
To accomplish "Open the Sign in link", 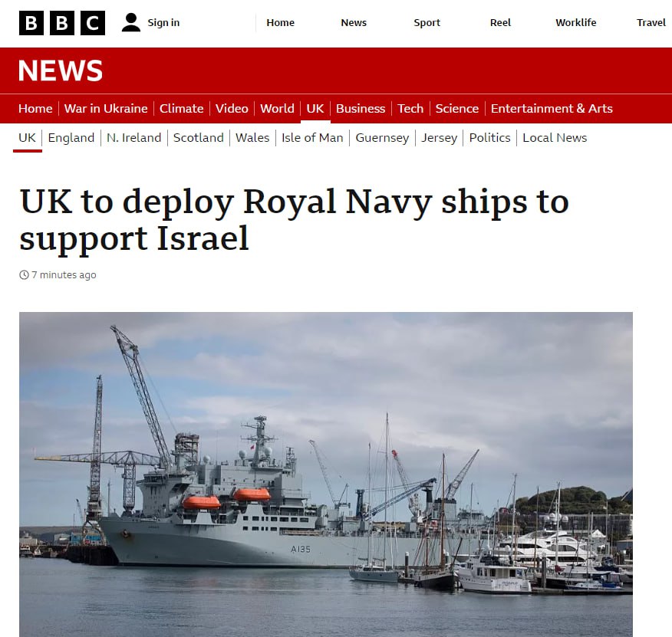I will pos(163,23).
